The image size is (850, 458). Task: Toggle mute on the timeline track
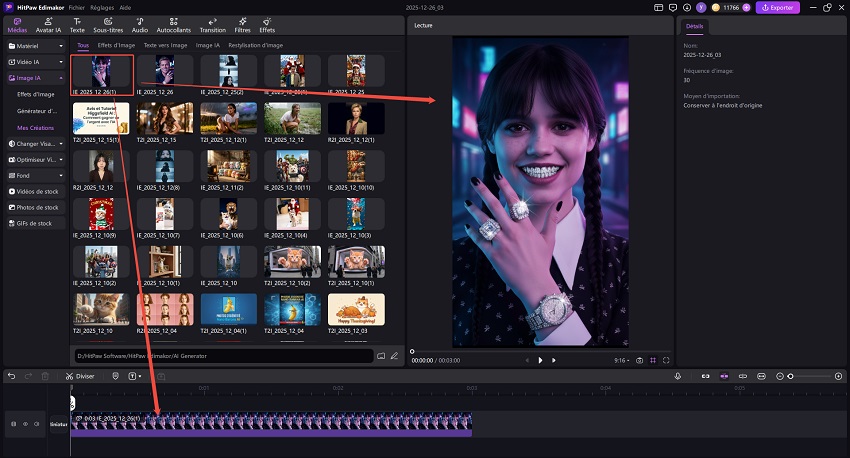(x=36, y=424)
